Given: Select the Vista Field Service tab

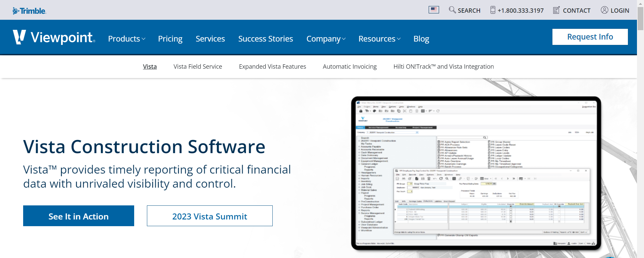Looking at the screenshot, I should (198, 67).
